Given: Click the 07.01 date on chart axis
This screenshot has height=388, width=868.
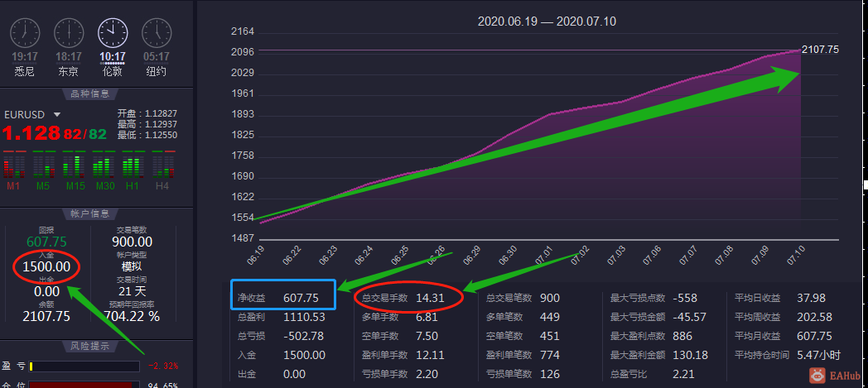Looking at the screenshot, I should pyautogui.click(x=545, y=256).
